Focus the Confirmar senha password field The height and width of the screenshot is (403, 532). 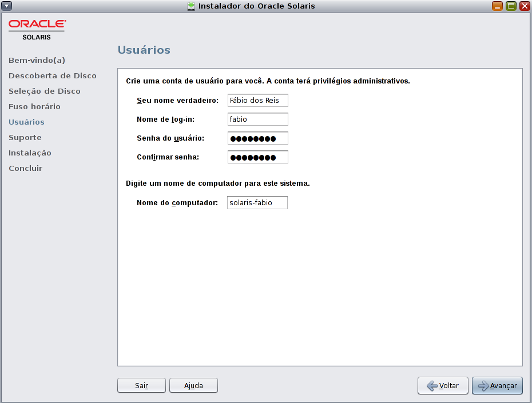click(x=258, y=157)
